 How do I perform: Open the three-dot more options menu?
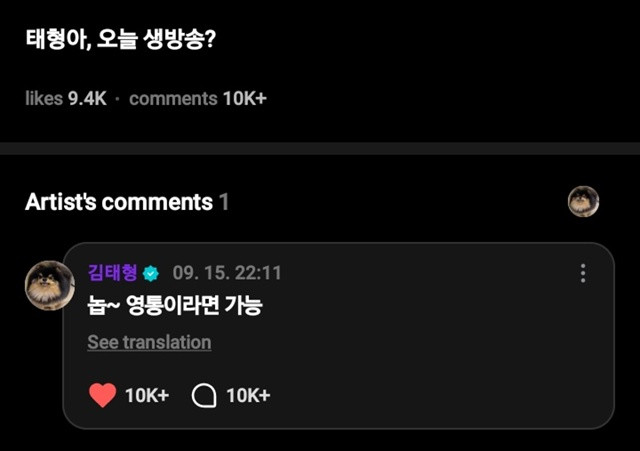[583, 274]
